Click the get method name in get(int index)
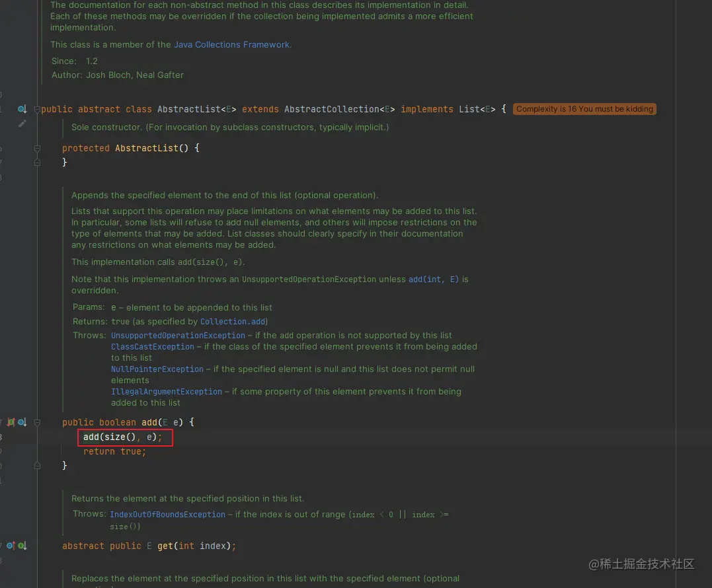The height and width of the screenshot is (588, 712). coord(165,545)
